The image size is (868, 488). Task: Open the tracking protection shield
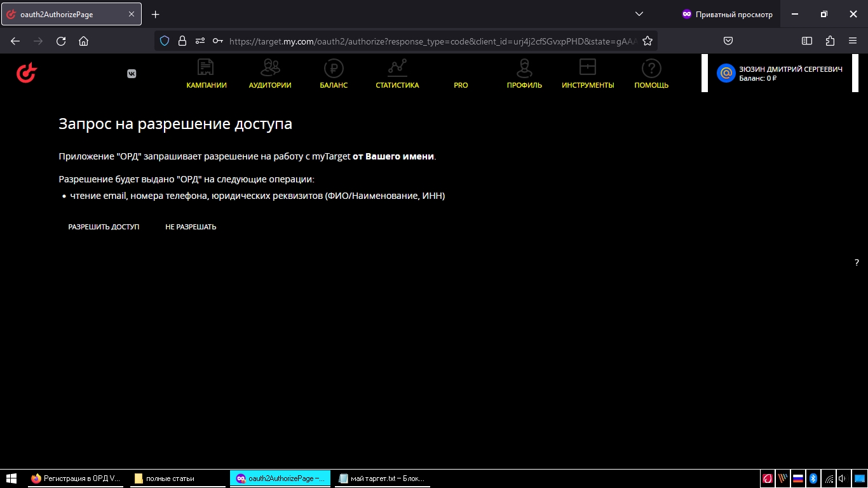point(165,41)
